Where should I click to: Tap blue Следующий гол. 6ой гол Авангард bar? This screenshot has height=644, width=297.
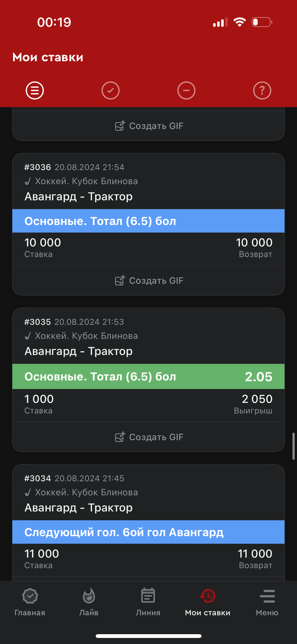pyautogui.click(x=148, y=532)
